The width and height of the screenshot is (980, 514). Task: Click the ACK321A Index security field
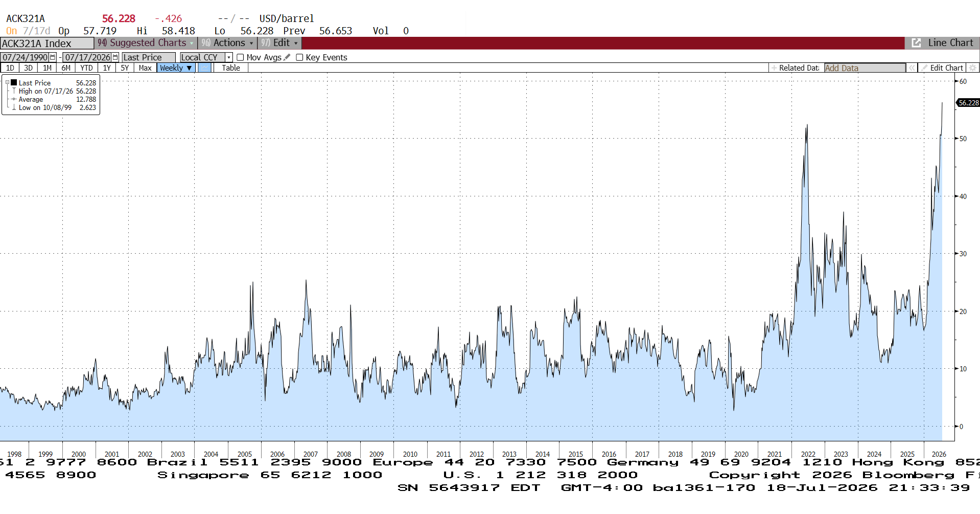47,43
